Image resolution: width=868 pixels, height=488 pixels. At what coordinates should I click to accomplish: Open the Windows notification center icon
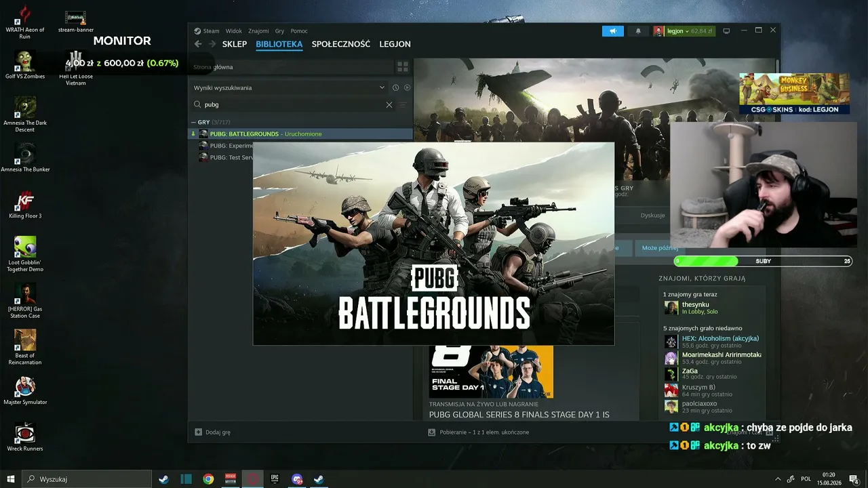854,479
